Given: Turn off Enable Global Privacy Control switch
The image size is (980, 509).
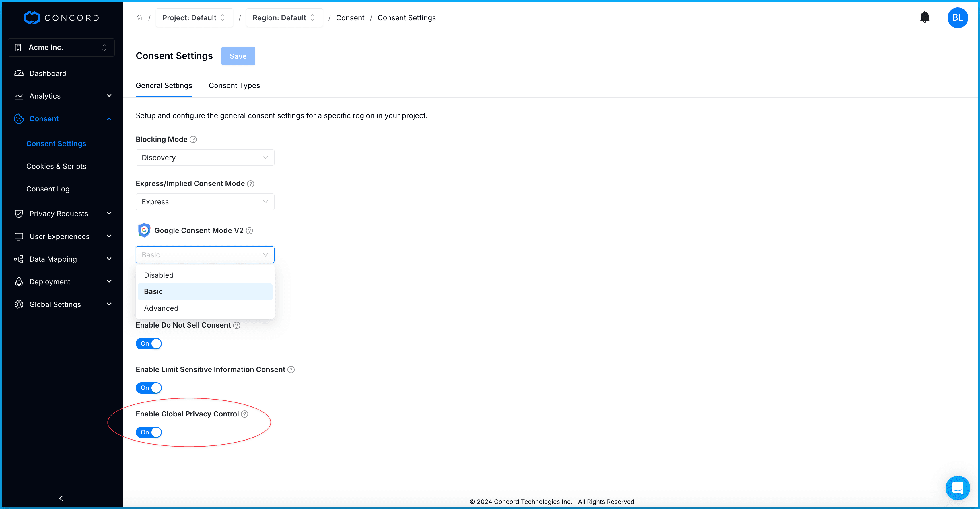Looking at the screenshot, I should pyautogui.click(x=149, y=432).
